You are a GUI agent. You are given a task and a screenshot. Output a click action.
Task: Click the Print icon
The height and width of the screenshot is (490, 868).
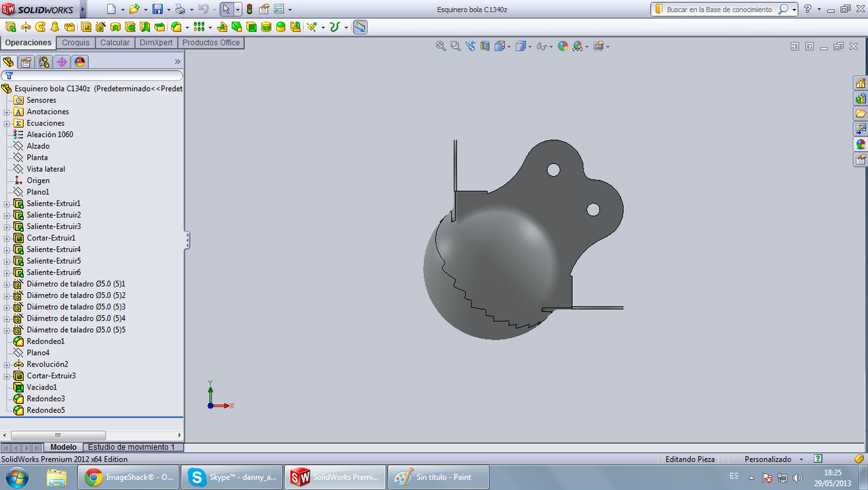point(180,9)
